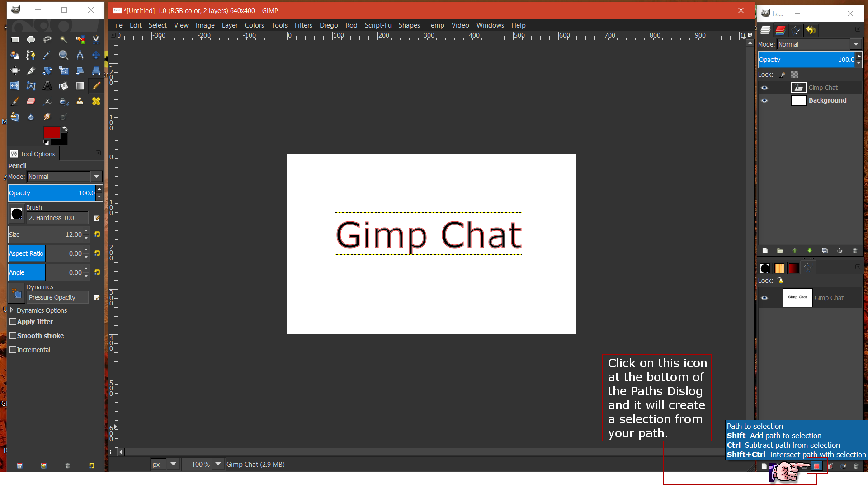This screenshot has height=488, width=868.
Task: Reset the Size value with its reset button
Action: click(x=97, y=235)
